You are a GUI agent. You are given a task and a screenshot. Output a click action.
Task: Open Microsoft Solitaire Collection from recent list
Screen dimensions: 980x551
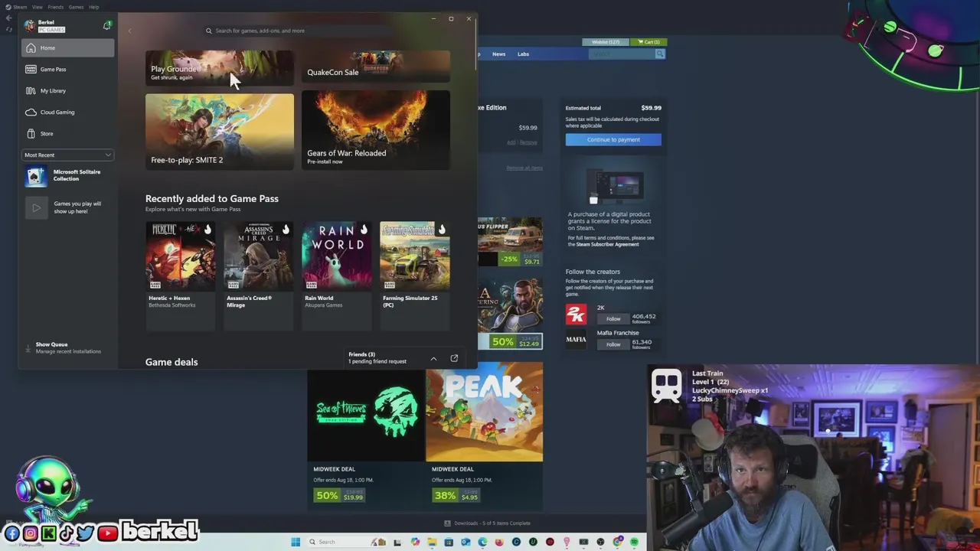pyautogui.click(x=67, y=176)
